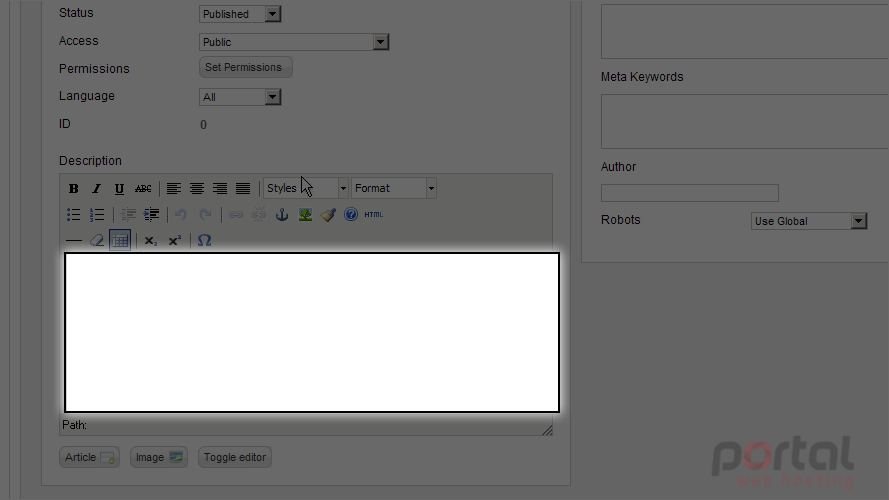The height and width of the screenshot is (500, 889).
Task: Click the Author input field
Action: click(689, 193)
